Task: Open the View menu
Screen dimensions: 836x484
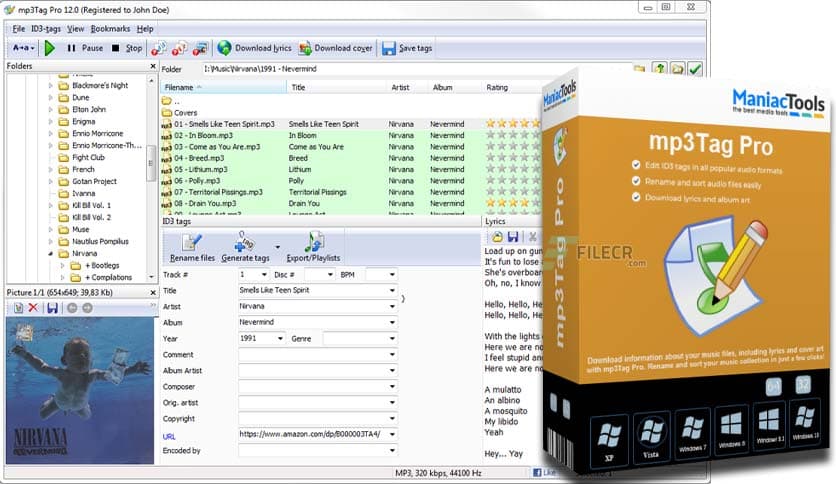Action: tap(75, 29)
